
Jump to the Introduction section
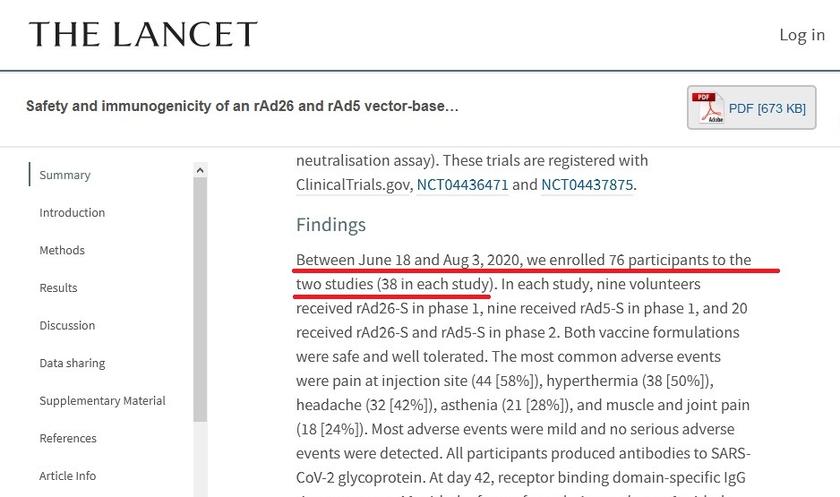coord(72,213)
